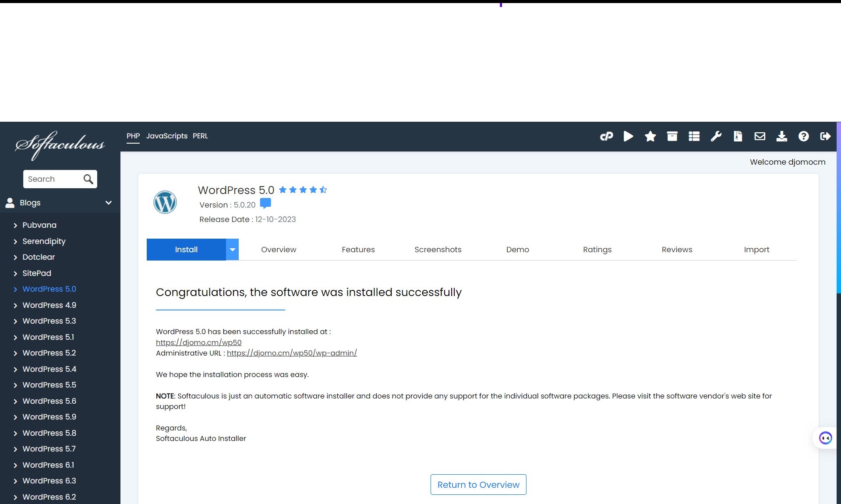Open the Install button dropdown arrow
The image size is (841, 504).
click(232, 250)
